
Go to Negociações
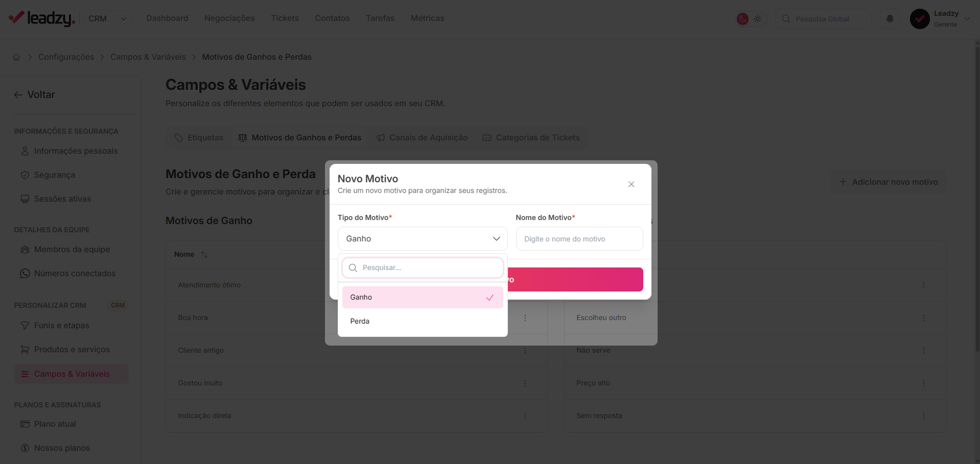pyautogui.click(x=229, y=18)
